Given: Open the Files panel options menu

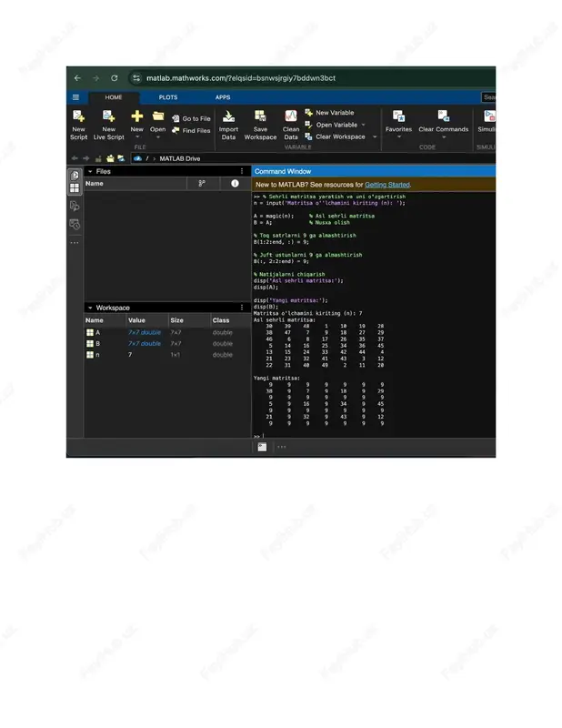Looking at the screenshot, I should 242,171.
